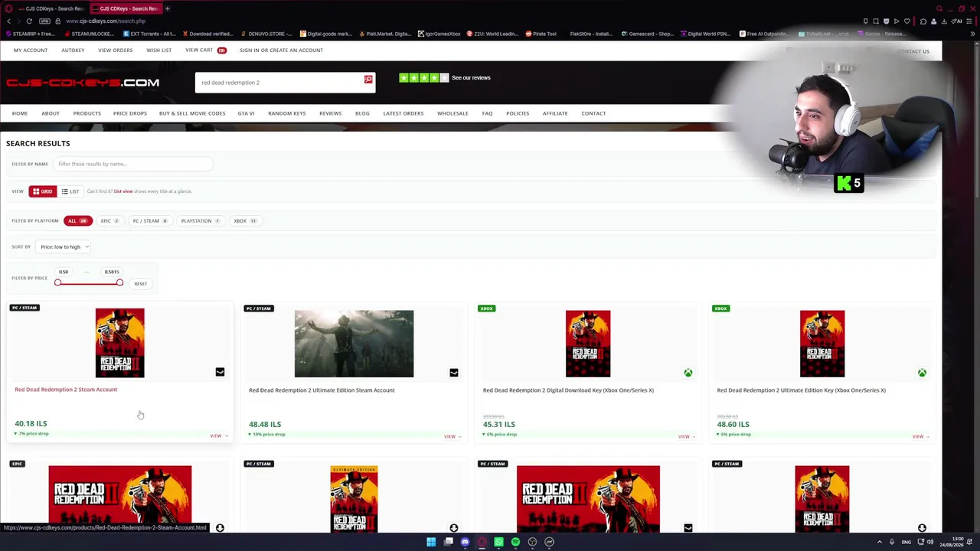Open the Wish List link
Screen dimensions: 980x551
click(159, 51)
